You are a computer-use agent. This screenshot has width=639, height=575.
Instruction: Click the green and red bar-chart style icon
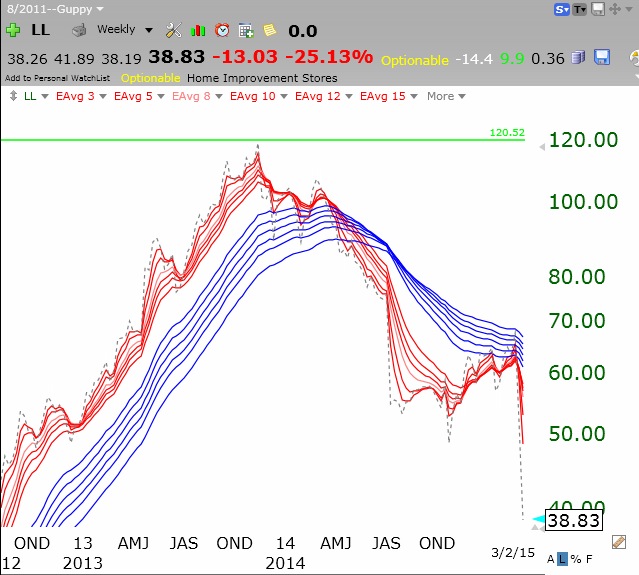(198, 31)
